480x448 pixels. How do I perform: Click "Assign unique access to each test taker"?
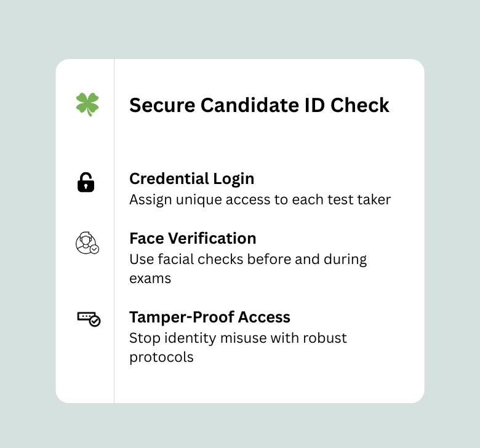(x=260, y=199)
